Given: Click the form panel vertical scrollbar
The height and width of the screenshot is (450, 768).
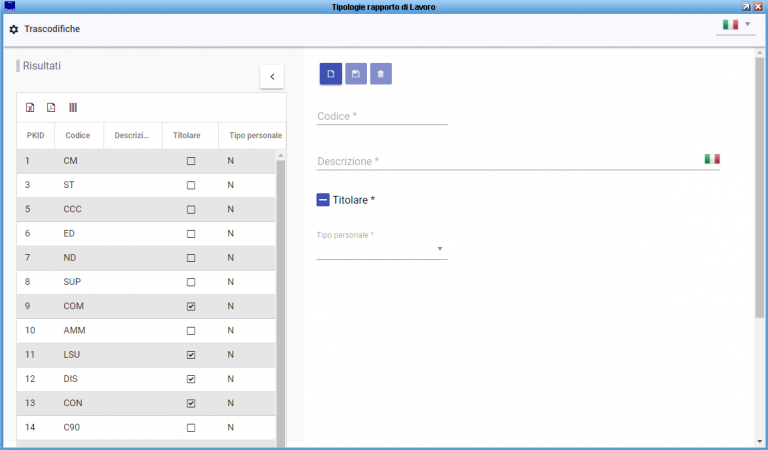Looking at the screenshot, I should pyautogui.click(x=760, y=186).
